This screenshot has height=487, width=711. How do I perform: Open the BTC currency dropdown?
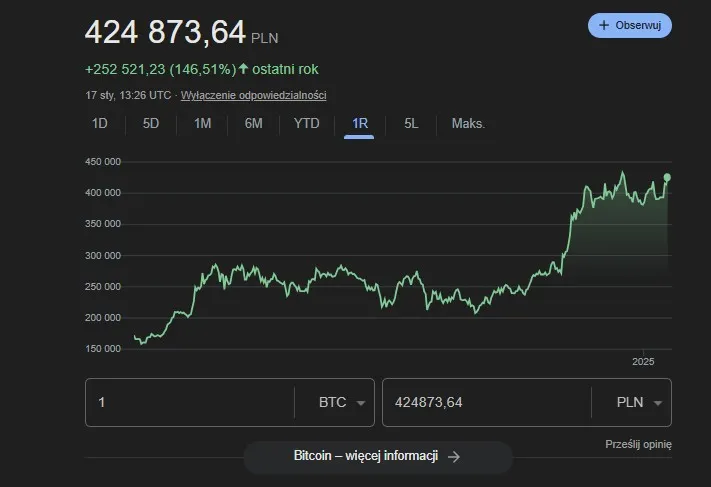pos(342,403)
